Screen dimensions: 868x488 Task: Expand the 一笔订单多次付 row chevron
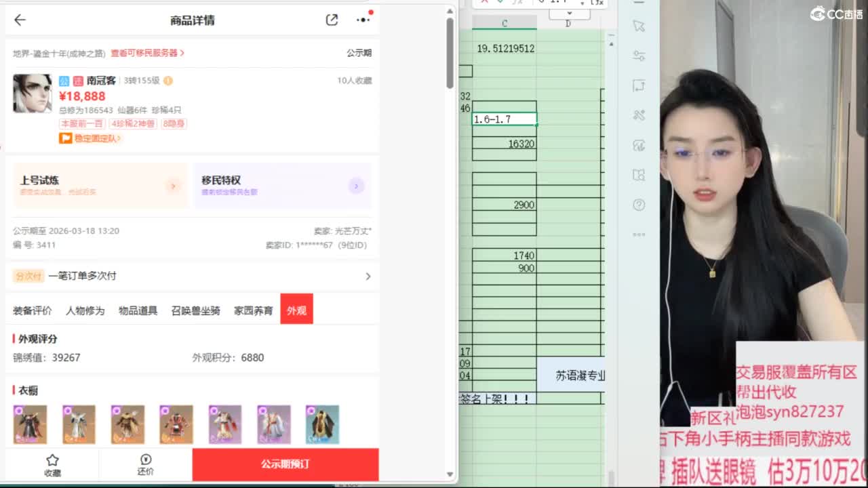[x=368, y=277]
